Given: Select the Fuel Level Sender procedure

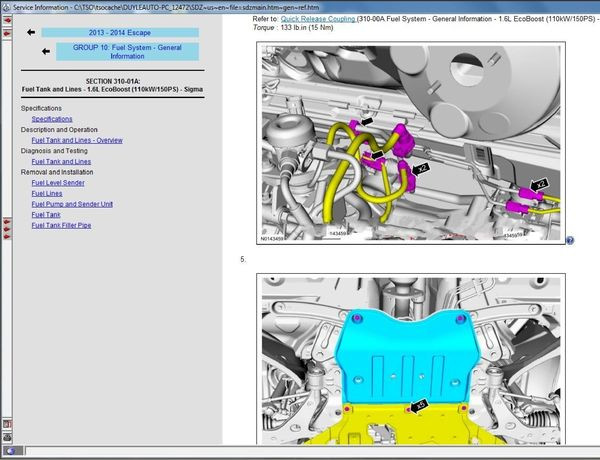Looking at the screenshot, I should click(x=58, y=182).
